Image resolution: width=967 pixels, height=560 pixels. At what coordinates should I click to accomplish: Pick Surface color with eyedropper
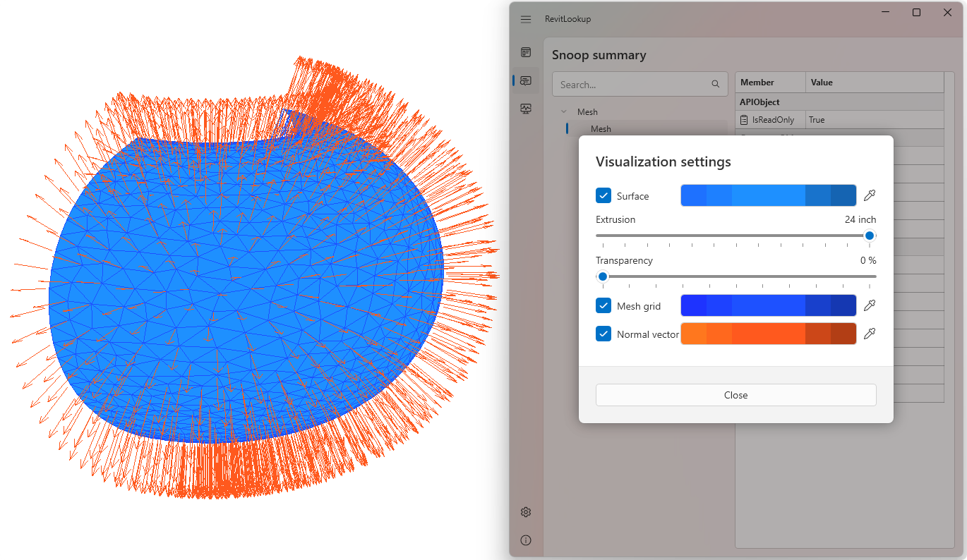(870, 195)
